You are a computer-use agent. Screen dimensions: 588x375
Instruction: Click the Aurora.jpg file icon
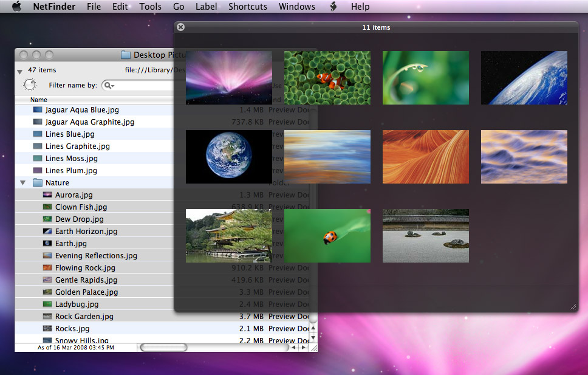47,195
